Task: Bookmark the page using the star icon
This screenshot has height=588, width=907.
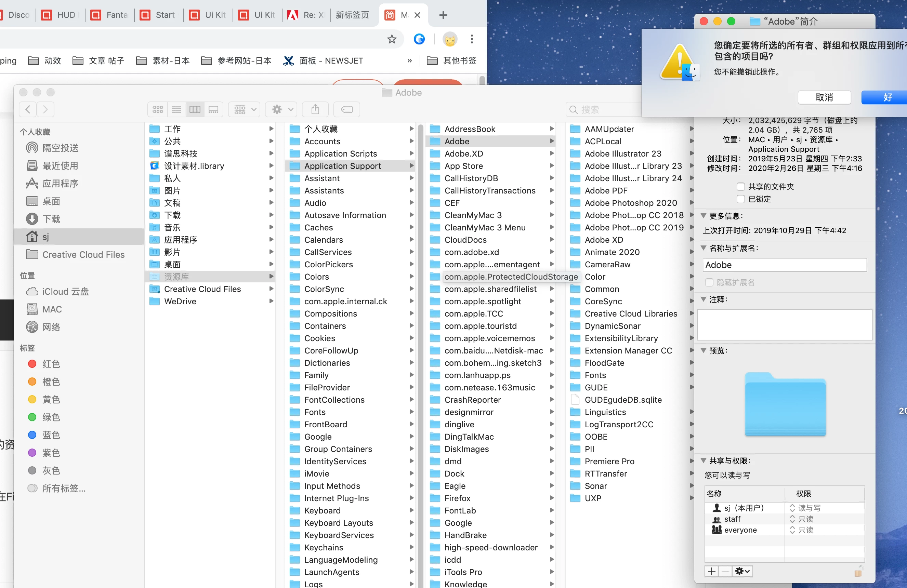Action: coord(392,39)
